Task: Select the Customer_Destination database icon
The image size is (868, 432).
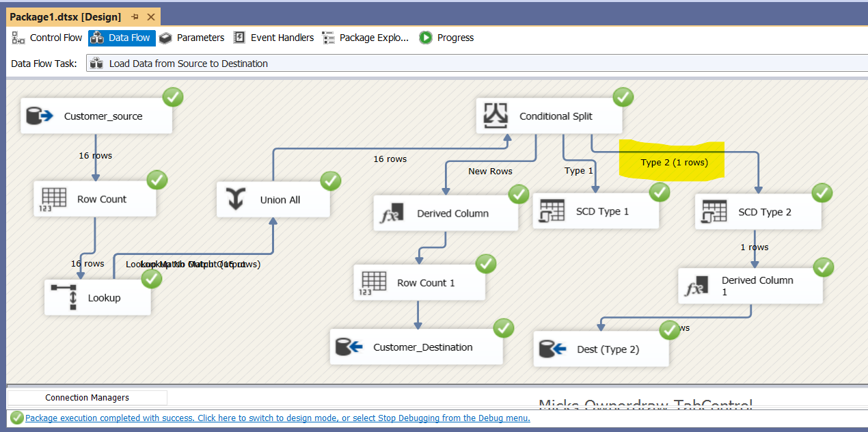Action: (x=349, y=347)
